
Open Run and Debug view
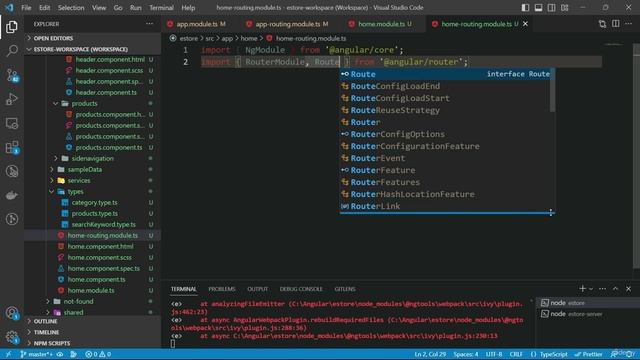12,99
